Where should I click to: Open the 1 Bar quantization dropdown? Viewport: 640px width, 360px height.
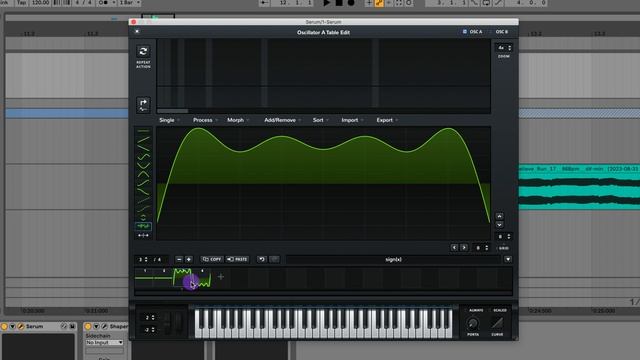point(129,3)
